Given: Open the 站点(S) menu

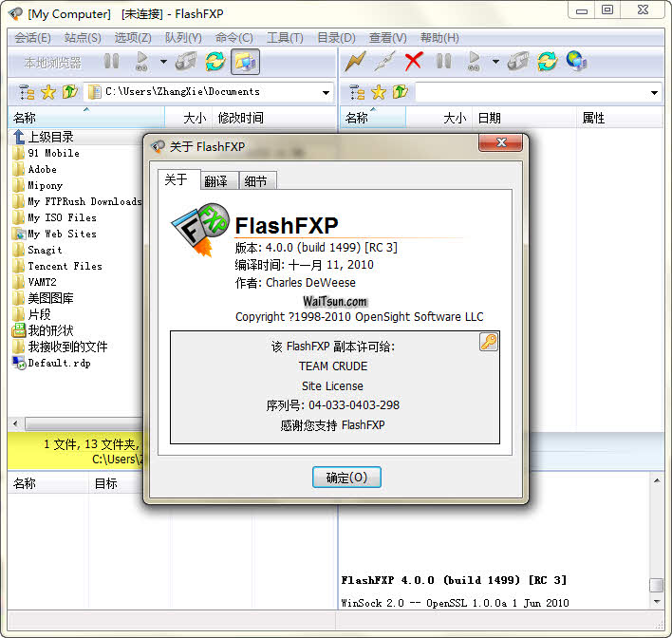Looking at the screenshot, I should [x=83, y=38].
